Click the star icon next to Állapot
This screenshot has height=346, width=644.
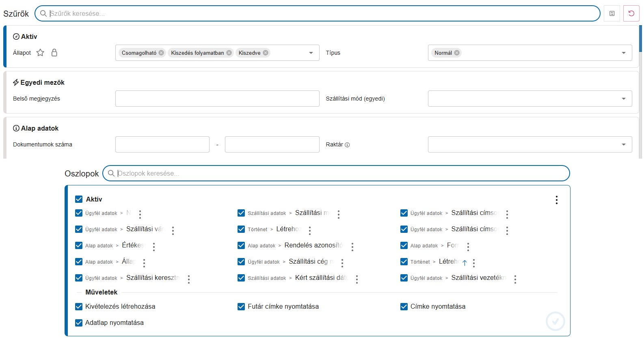coord(40,53)
